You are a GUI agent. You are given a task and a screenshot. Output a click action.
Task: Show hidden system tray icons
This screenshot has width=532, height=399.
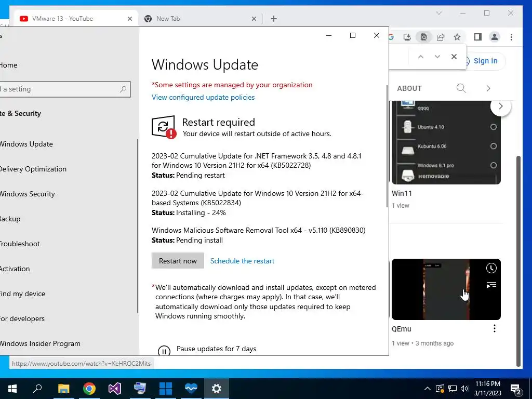tap(428, 389)
